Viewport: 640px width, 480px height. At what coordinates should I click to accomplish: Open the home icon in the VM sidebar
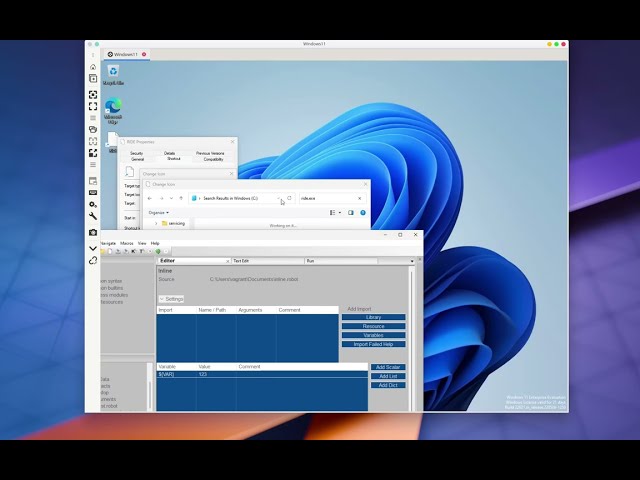point(93,67)
